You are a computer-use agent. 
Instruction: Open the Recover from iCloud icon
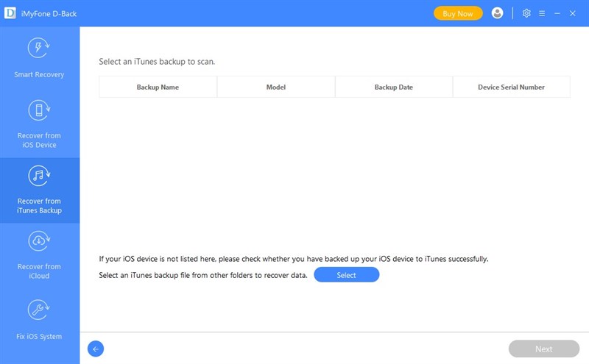tap(39, 241)
